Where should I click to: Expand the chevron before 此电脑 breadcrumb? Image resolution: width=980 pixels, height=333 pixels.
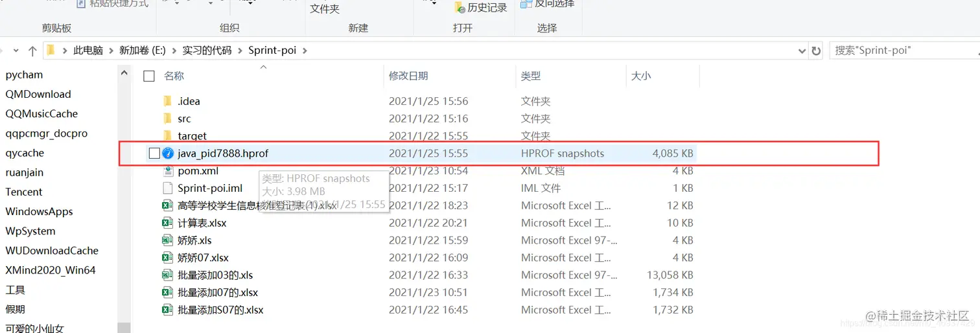click(65, 50)
